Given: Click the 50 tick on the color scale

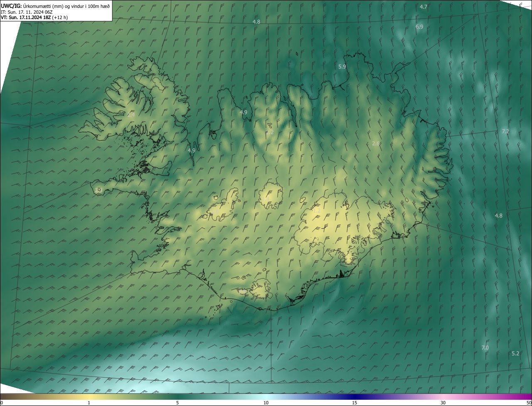Looking at the screenshot, I should pos(529,403).
